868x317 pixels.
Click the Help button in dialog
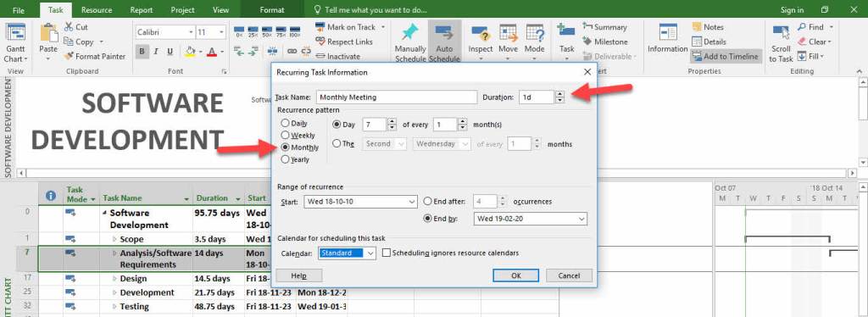pos(298,275)
